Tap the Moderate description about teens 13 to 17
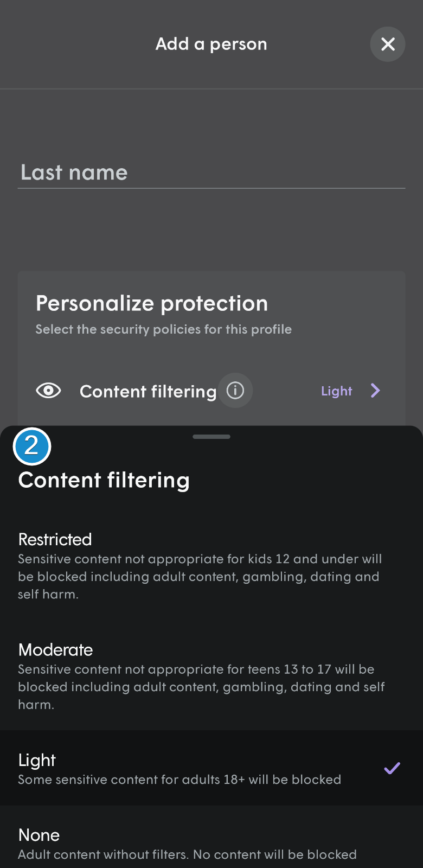The height and width of the screenshot is (868, 423). coord(201,687)
